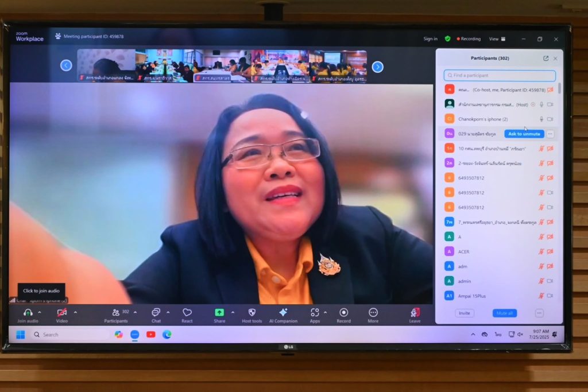Viewport: 588px width, 392px height.
Task: Expand the caret beside Share
Action: click(x=233, y=312)
